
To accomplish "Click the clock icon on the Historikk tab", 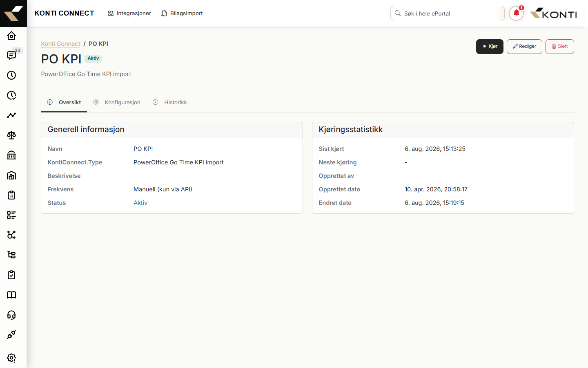I will pyautogui.click(x=156, y=102).
